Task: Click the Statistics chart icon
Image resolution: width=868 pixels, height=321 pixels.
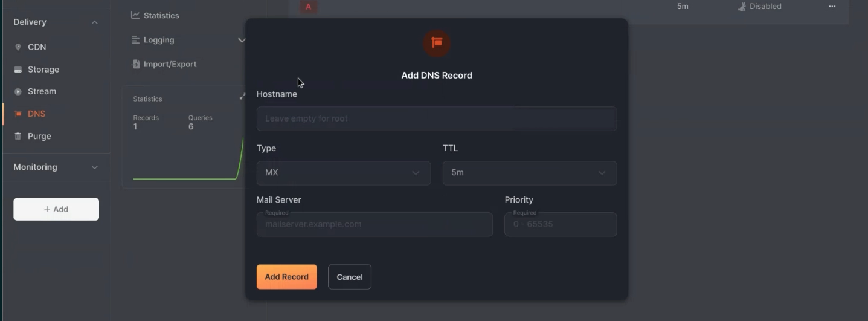Action: click(x=135, y=15)
